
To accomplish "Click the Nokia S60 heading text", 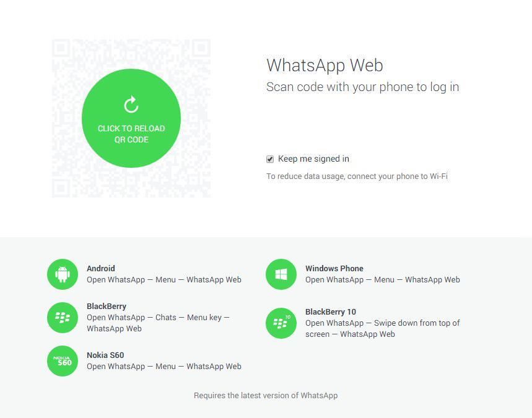I will point(105,355).
